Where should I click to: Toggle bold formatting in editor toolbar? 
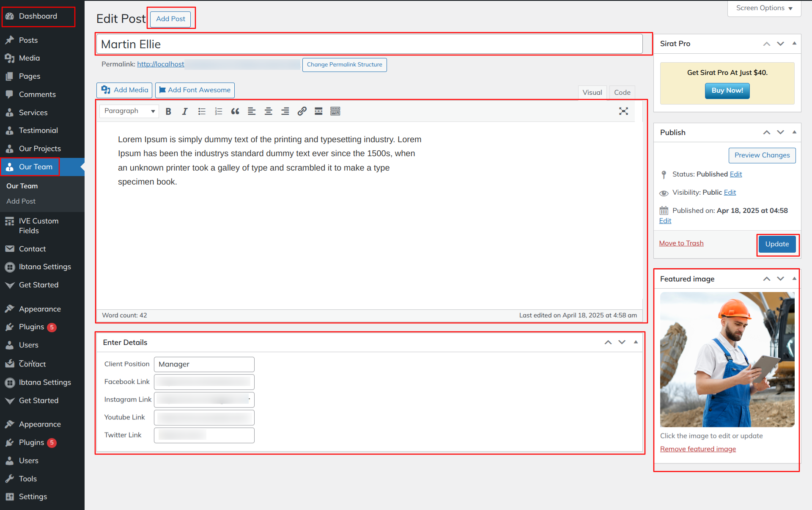click(x=168, y=111)
